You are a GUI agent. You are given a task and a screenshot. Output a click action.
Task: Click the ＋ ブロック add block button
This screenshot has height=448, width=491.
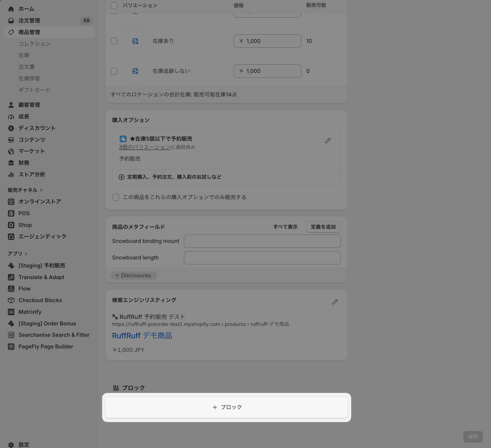(x=226, y=407)
